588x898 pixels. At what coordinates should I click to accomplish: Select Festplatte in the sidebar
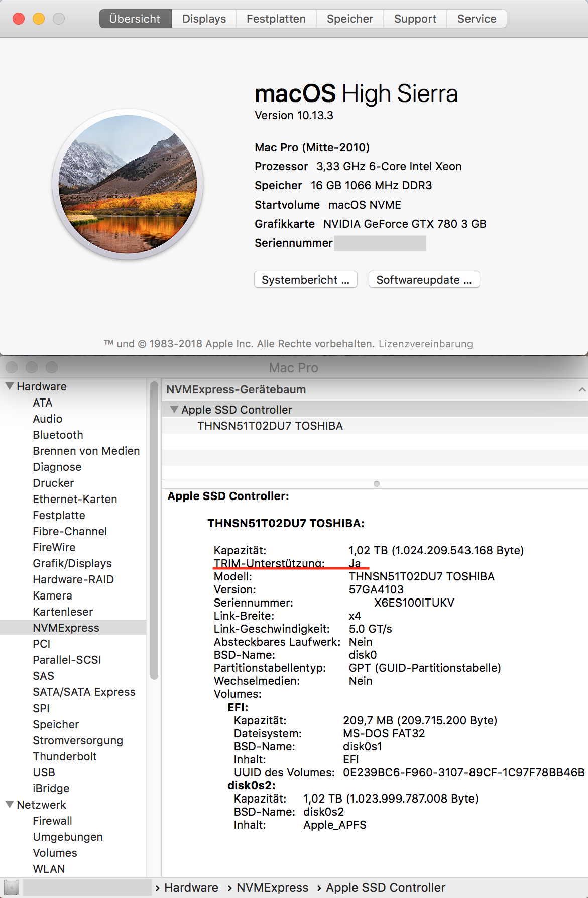click(x=59, y=515)
